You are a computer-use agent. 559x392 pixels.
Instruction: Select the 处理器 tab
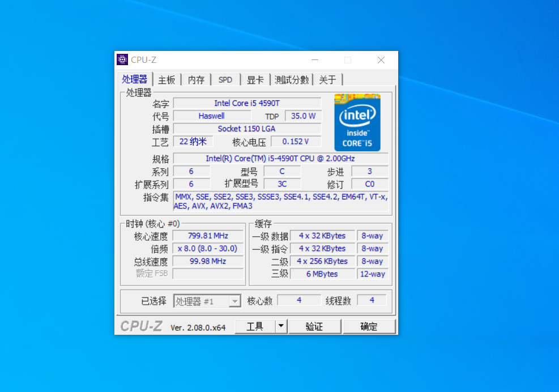click(135, 79)
